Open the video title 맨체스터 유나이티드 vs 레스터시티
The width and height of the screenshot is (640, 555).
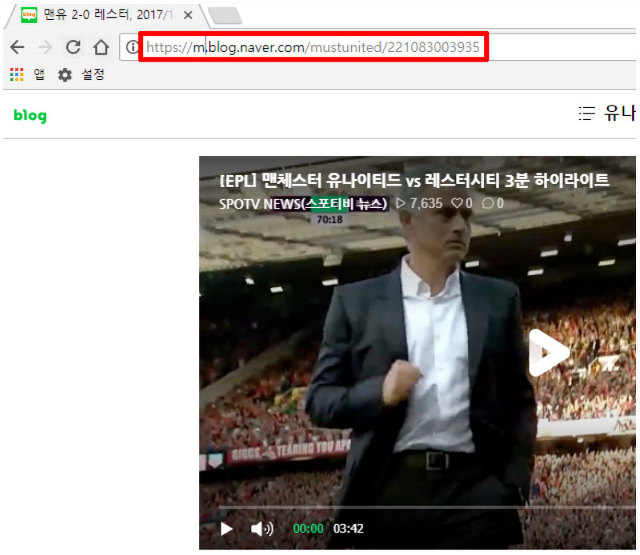(x=414, y=180)
